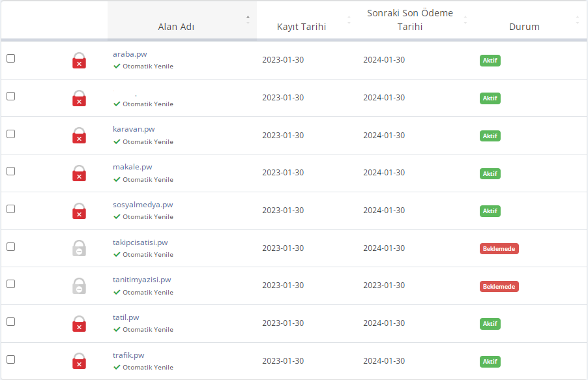Sort by Alan Adı column arrows
Viewport: 588px width, 380px height.
click(x=248, y=20)
